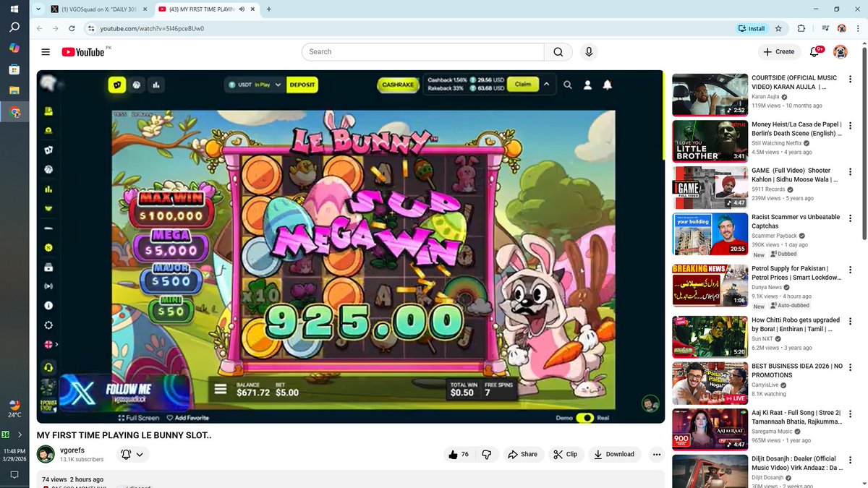Open Windows taskbar search
Image resolution: width=868 pixels, height=488 pixels.
coord(14,27)
